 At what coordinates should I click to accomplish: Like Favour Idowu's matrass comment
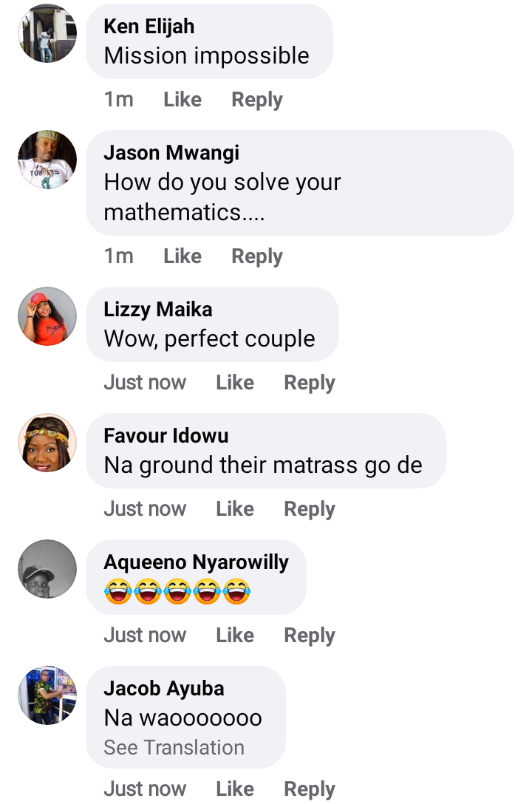coord(235,509)
